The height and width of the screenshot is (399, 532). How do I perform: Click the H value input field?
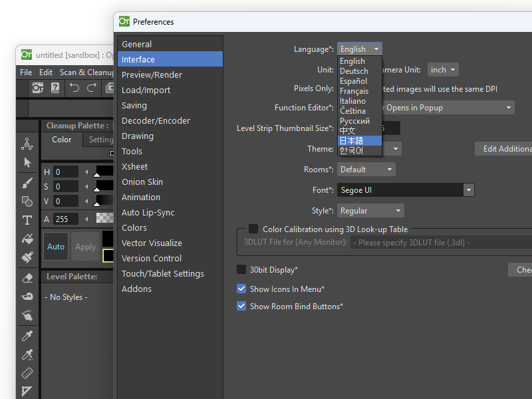66,172
